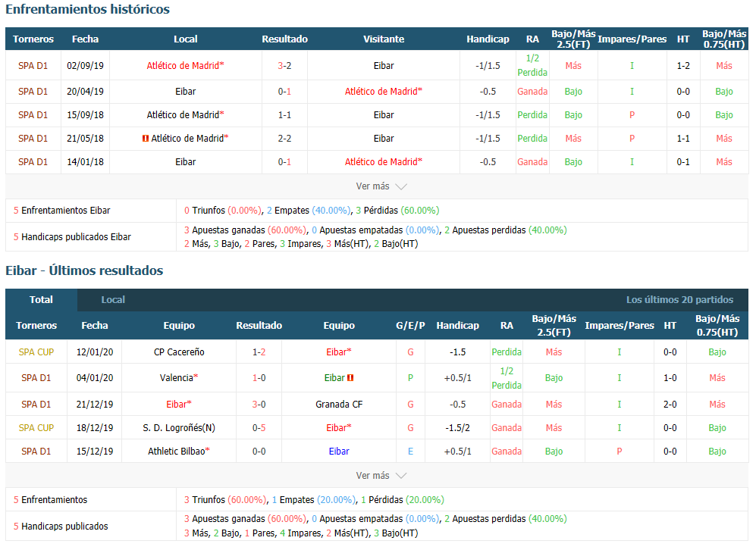
Task: Open Los últimos 20 partidos selector
Action: (679, 299)
